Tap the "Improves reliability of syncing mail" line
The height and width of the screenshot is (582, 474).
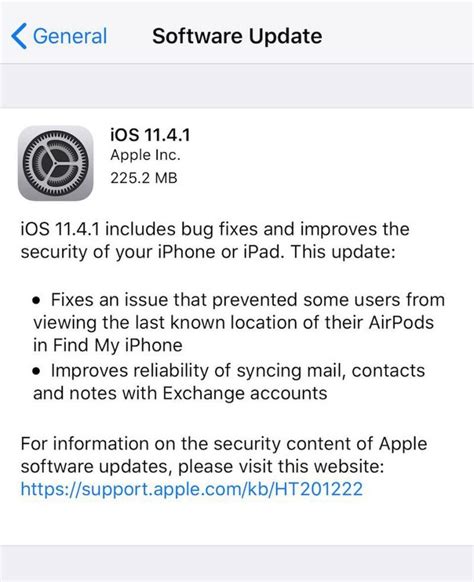click(x=238, y=371)
